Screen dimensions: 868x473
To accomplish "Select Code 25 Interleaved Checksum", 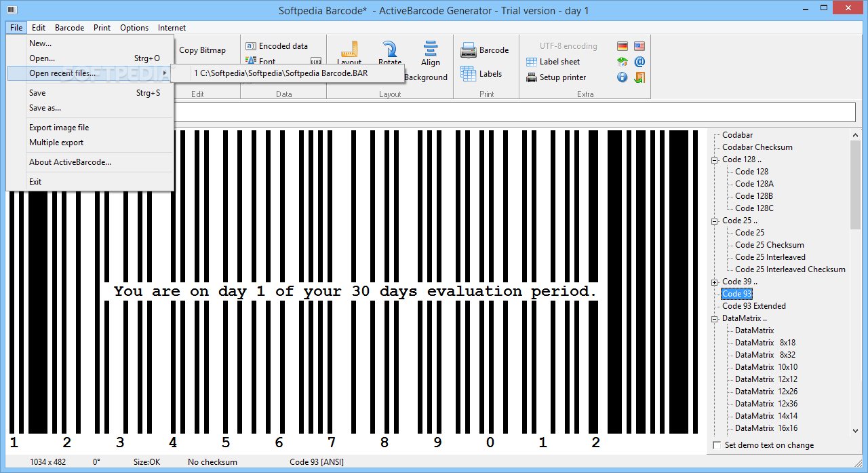I will (x=790, y=269).
